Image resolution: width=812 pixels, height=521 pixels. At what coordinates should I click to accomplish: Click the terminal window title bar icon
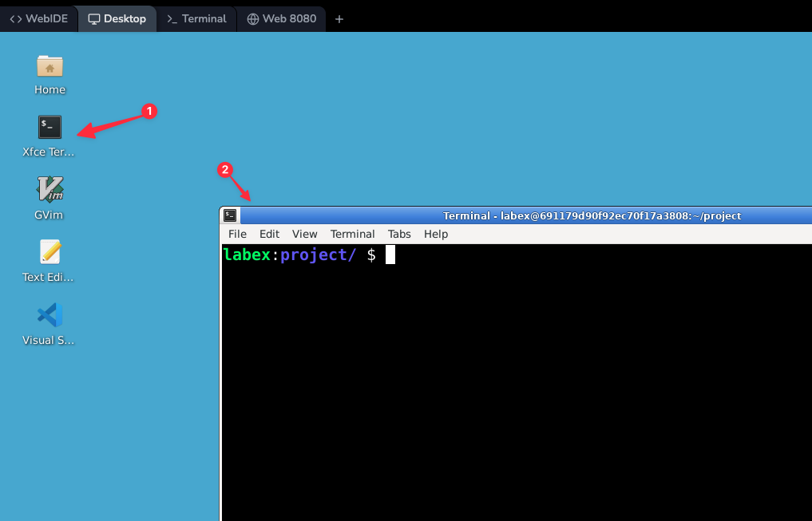[x=229, y=215]
